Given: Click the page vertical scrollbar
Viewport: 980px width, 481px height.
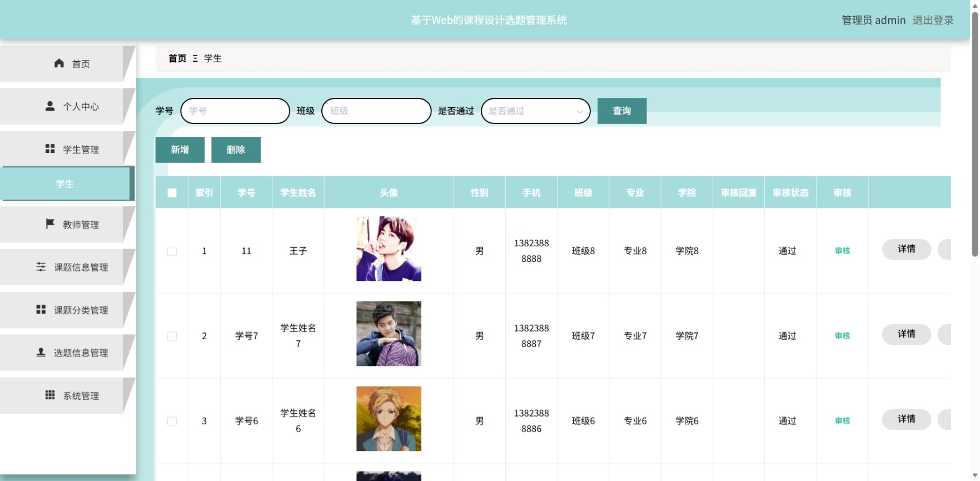Looking at the screenshot, I should 974,133.
